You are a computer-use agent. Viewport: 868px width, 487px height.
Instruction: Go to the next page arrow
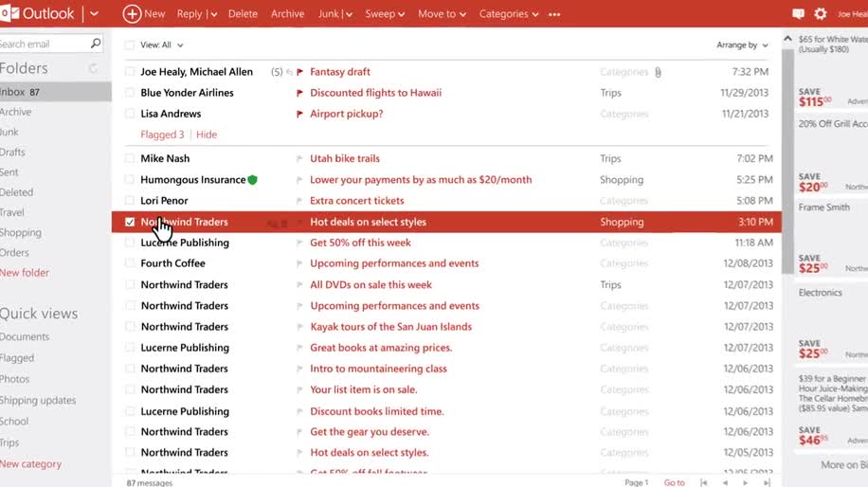click(x=746, y=482)
